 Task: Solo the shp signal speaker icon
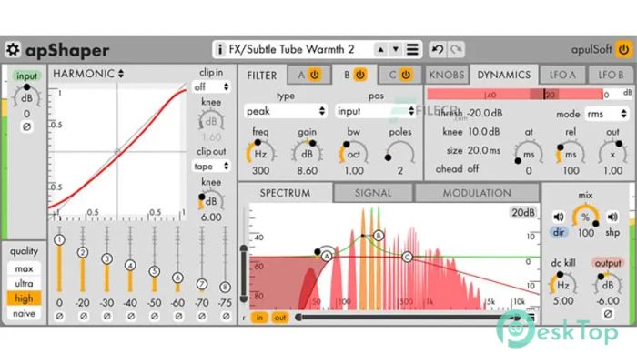tap(612, 217)
